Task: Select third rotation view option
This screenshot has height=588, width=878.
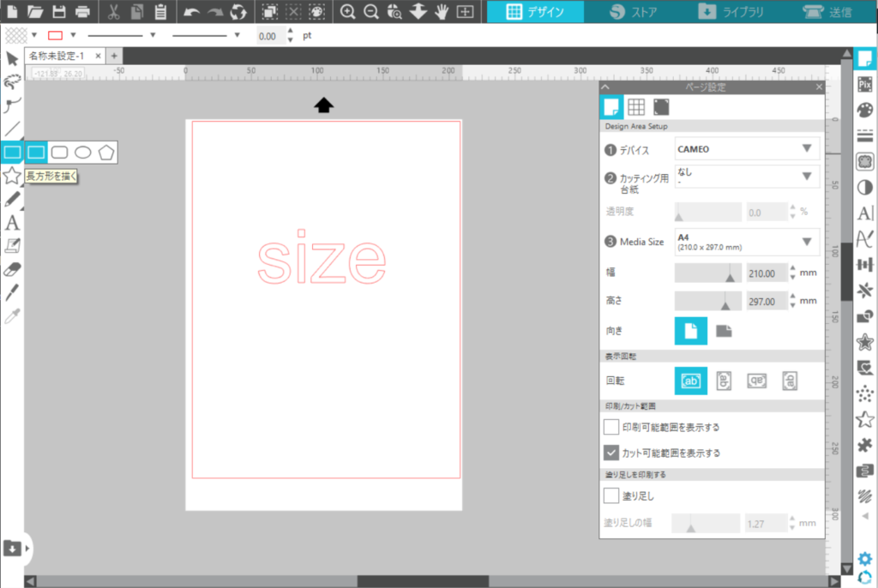Action: pyautogui.click(x=756, y=381)
